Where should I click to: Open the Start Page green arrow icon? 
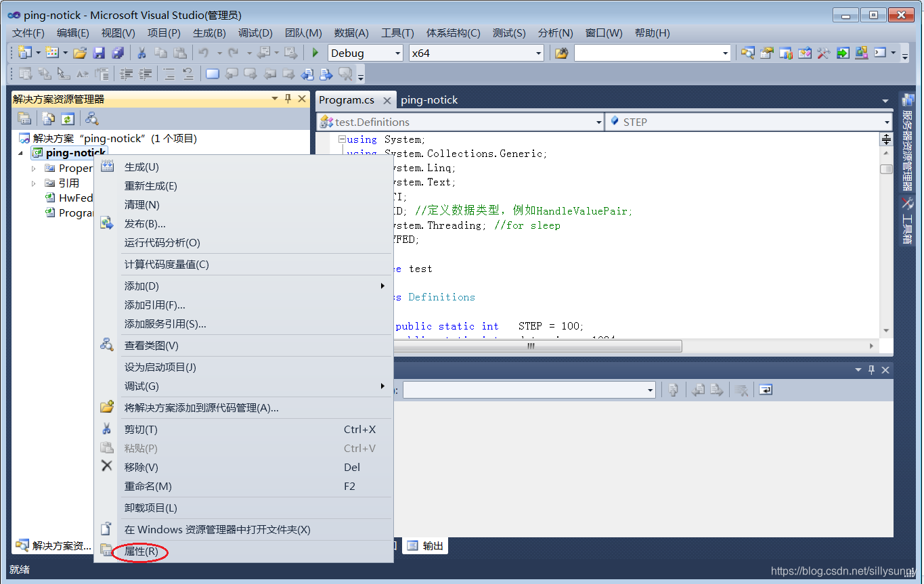[842, 53]
